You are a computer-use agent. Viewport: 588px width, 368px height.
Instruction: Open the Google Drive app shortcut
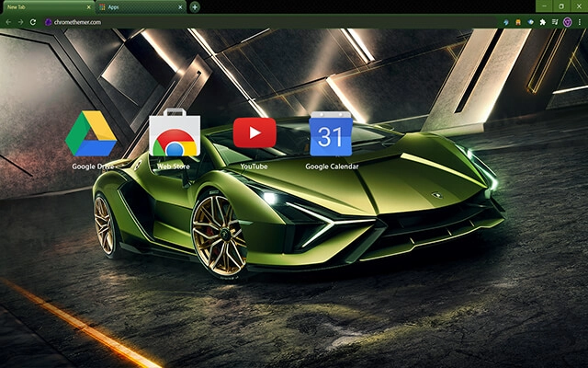91,133
